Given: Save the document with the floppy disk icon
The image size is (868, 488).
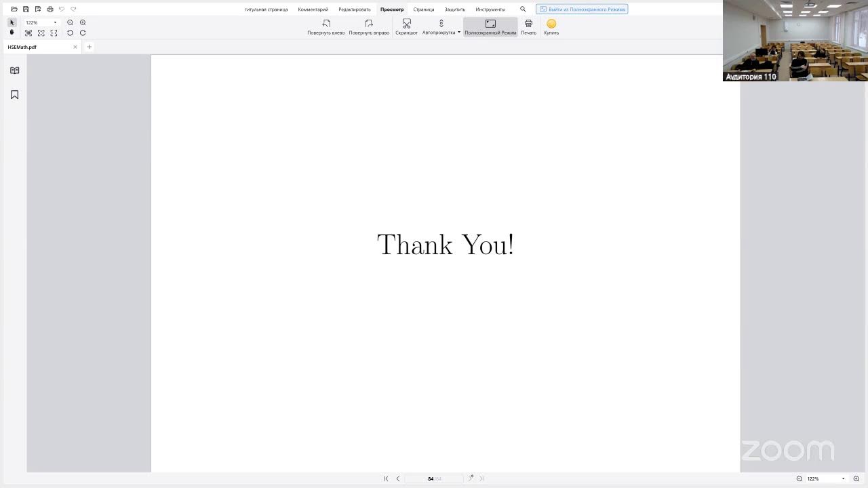Looking at the screenshot, I should (x=26, y=9).
